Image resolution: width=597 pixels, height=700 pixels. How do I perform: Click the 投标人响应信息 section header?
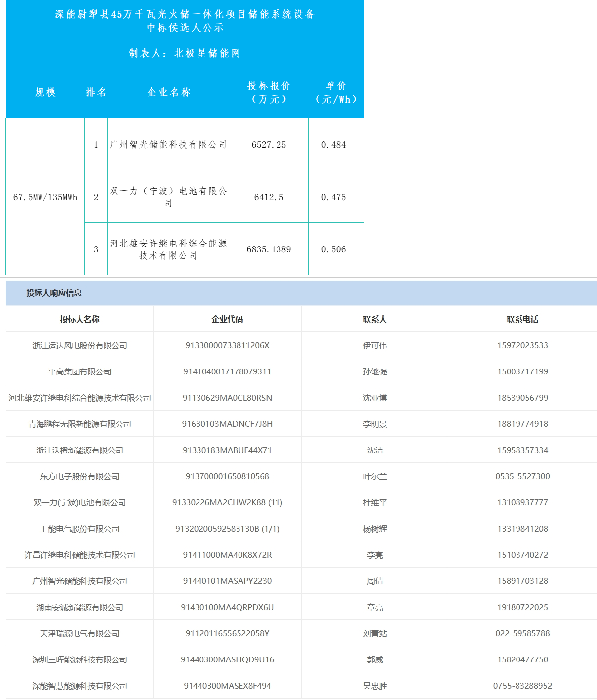[x=54, y=293]
